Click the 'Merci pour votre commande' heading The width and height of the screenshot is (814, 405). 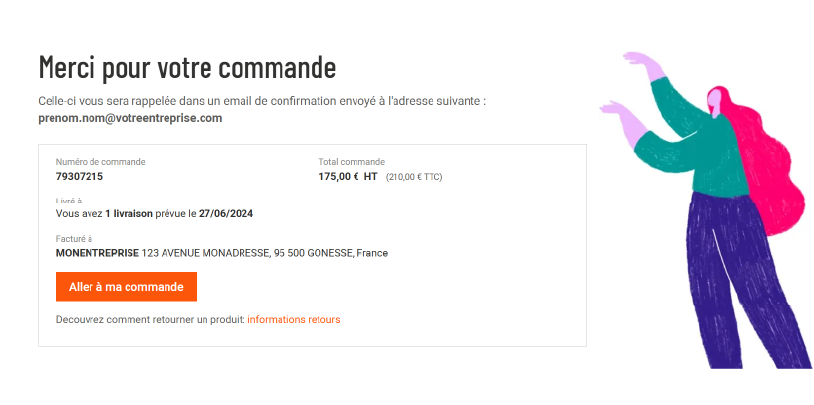[187, 67]
